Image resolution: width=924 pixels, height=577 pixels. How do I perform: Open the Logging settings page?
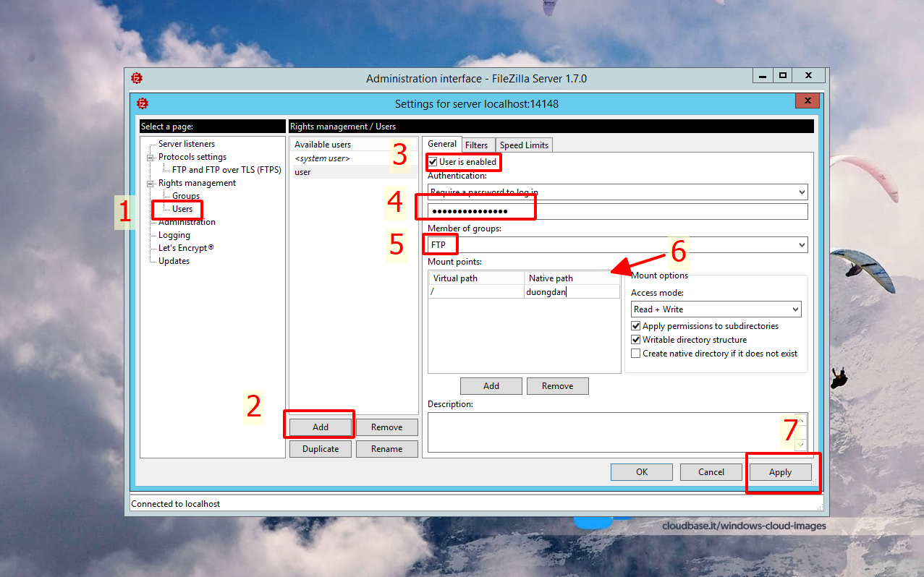pyautogui.click(x=174, y=234)
